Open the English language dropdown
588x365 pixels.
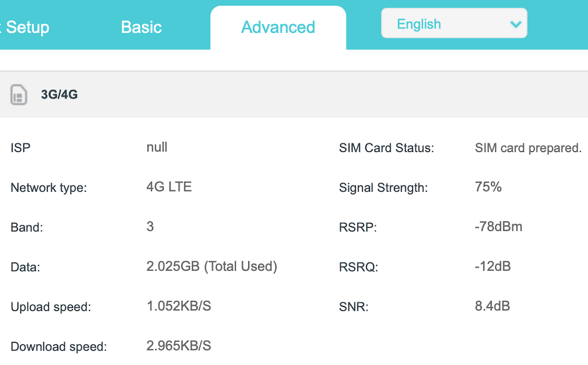point(454,24)
